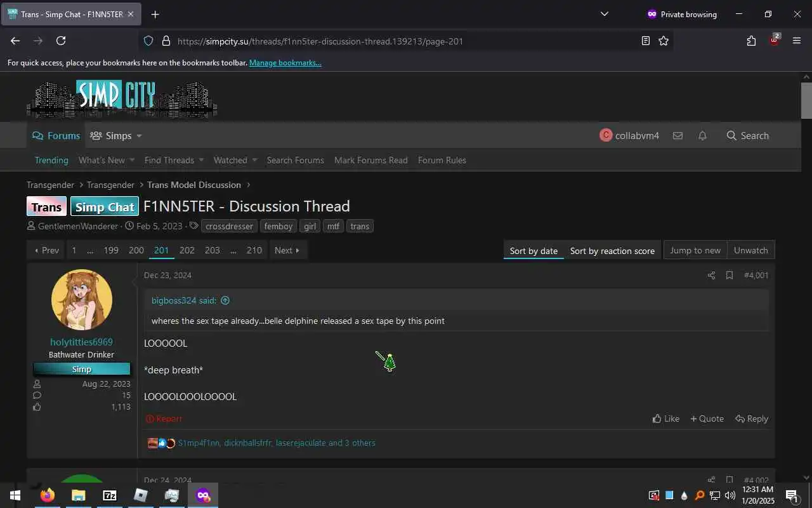Like post #4,001
The width and height of the screenshot is (812, 508).
pyautogui.click(x=665, y=418)
